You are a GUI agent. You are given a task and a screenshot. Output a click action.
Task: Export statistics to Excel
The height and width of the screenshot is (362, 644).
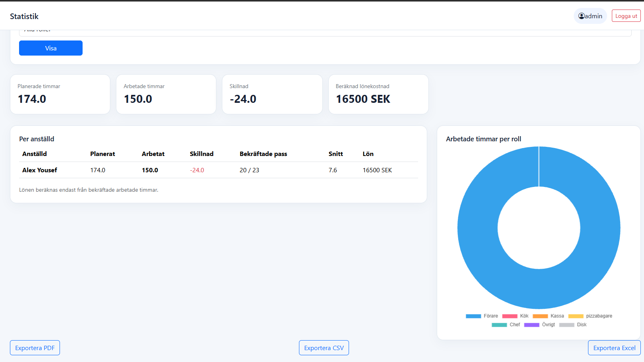614,348
